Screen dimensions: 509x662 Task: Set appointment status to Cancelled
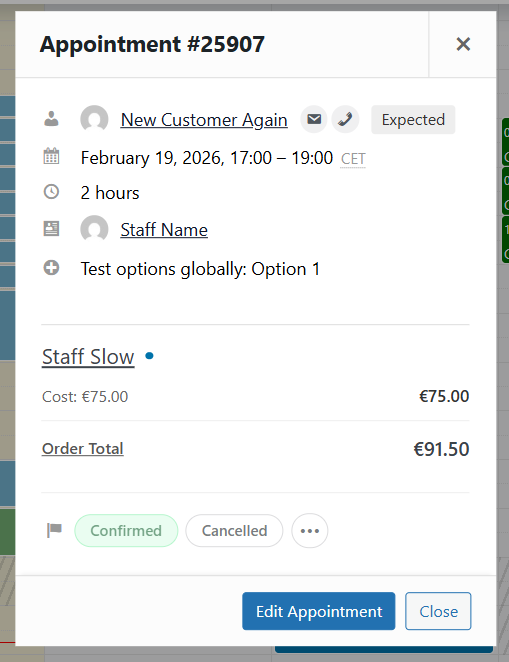coord(234,531)
